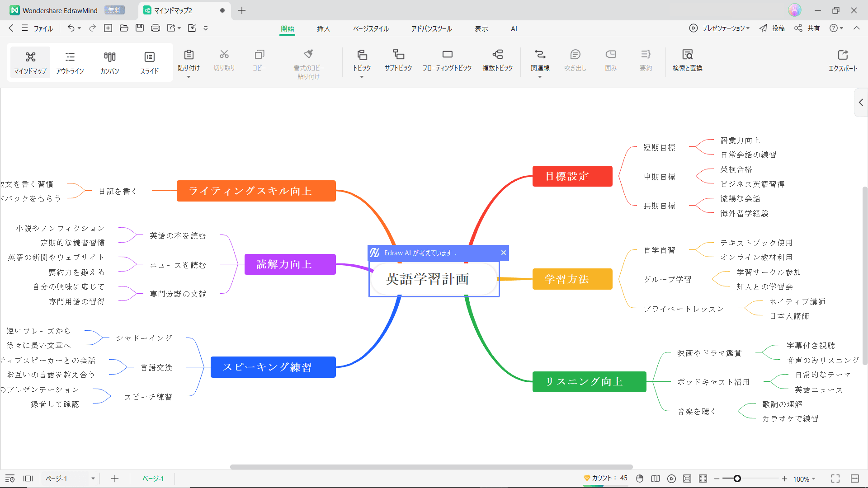Click the open folder icon
Viewport: 868px width, 488px height.
[x=124, y=28]
